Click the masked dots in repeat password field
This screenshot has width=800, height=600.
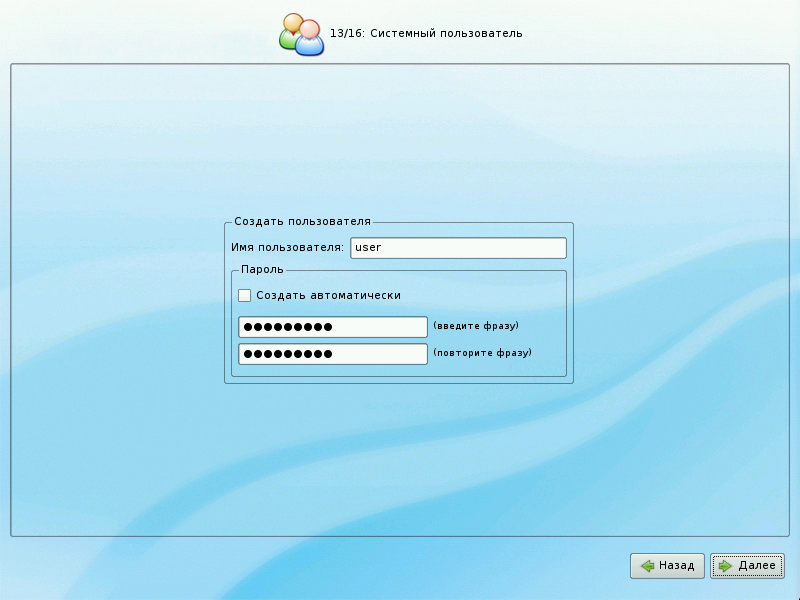pyautogui.click(x=288, y=354)
